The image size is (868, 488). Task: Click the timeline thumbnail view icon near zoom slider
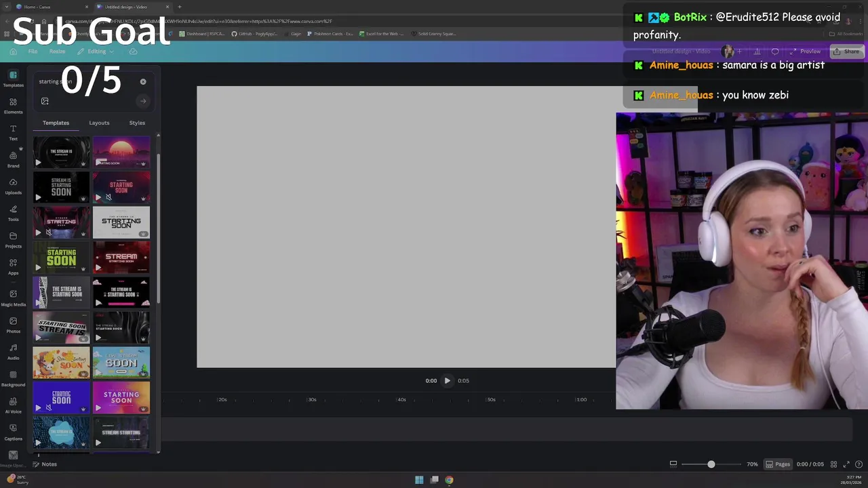(x=673, y=464)
